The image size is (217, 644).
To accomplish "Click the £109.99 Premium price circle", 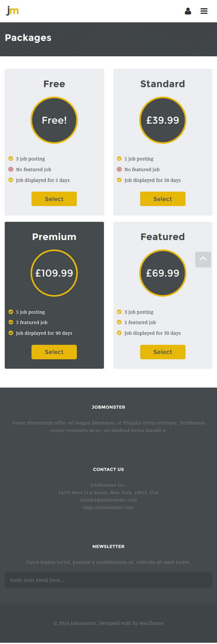I will pyautogui.click(x=54, y=273).
